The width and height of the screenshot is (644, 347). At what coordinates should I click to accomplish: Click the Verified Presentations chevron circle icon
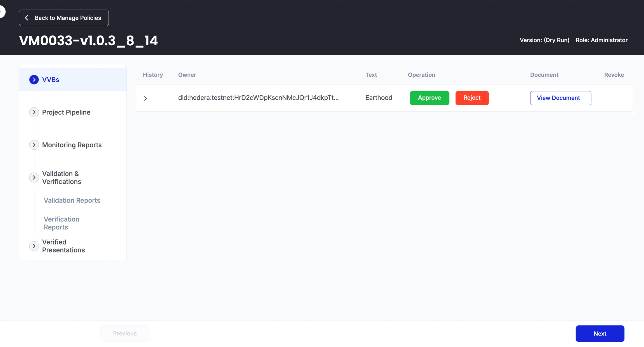pos(34,246)
